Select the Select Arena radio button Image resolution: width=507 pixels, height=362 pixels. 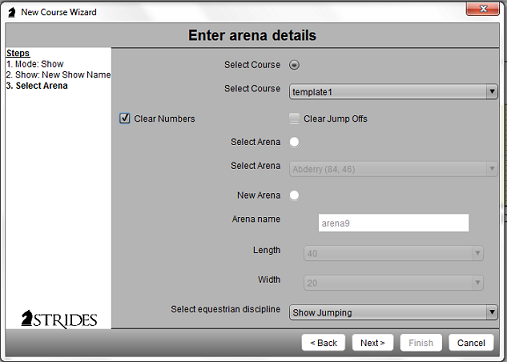(294, 142)
